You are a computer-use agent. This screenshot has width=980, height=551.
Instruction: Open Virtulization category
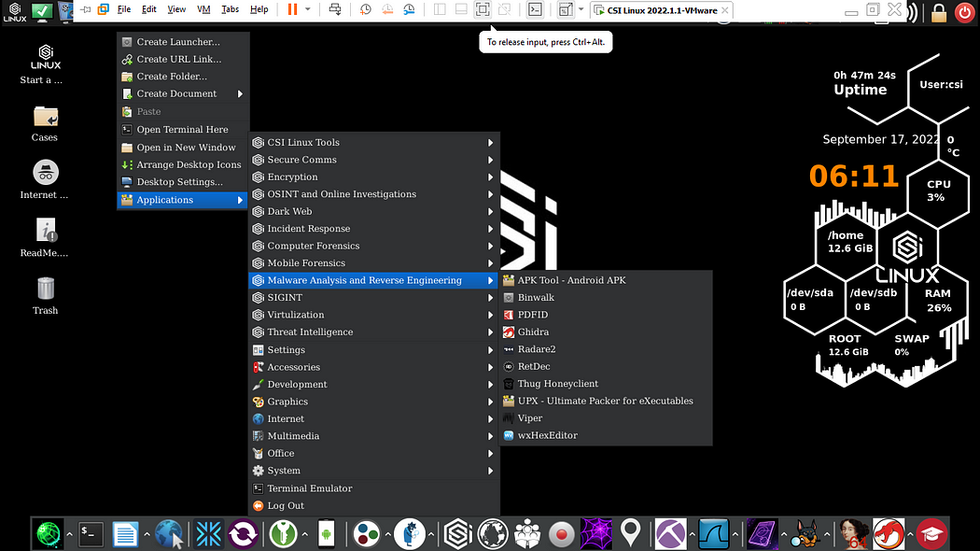tap(373, 315)
